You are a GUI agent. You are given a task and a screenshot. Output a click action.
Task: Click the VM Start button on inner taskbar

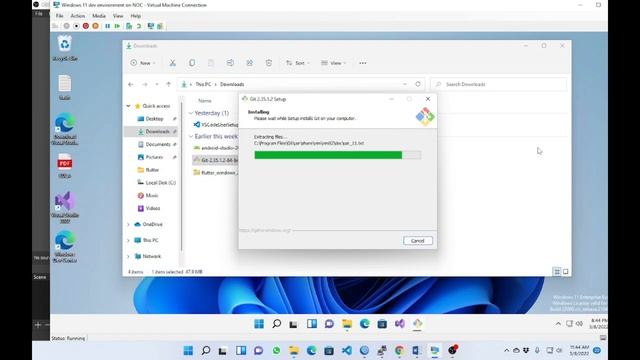tap(259, 324)
